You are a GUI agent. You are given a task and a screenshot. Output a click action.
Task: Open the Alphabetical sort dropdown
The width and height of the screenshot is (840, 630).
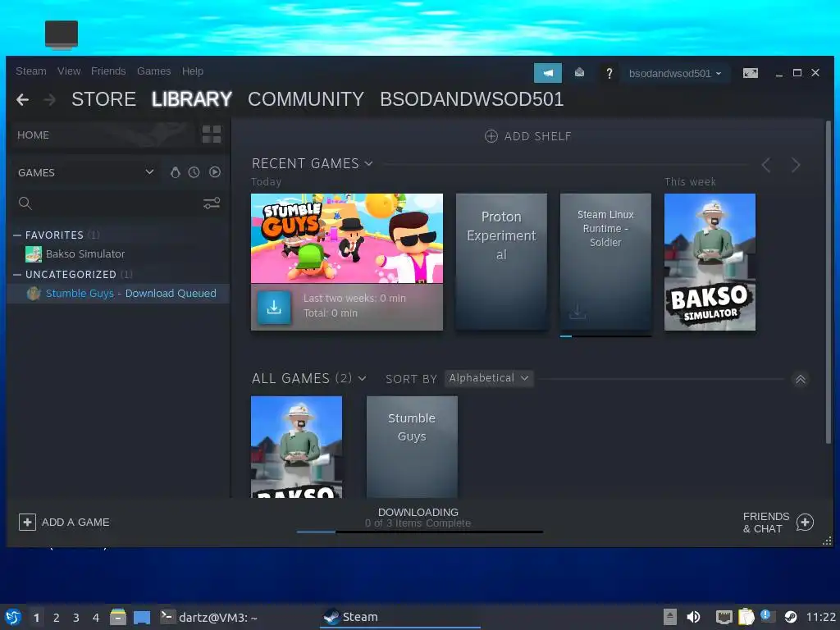click(x=489, y=378)
